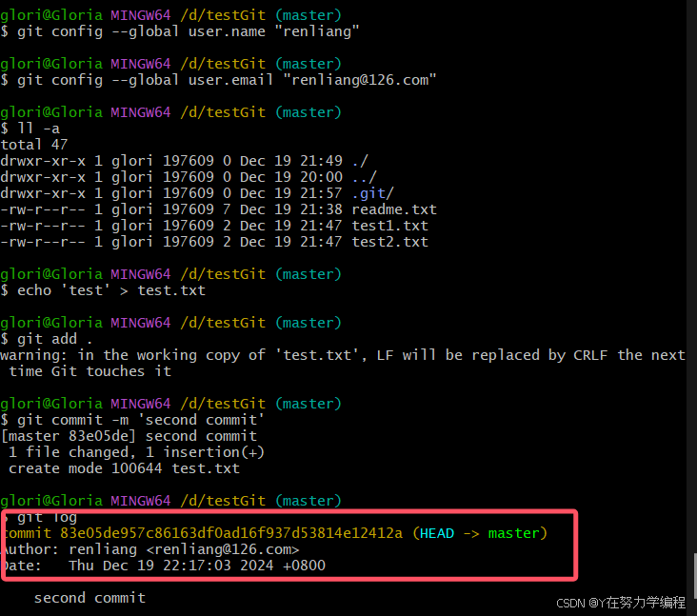Click the test1.txt file name

point(389,226)
